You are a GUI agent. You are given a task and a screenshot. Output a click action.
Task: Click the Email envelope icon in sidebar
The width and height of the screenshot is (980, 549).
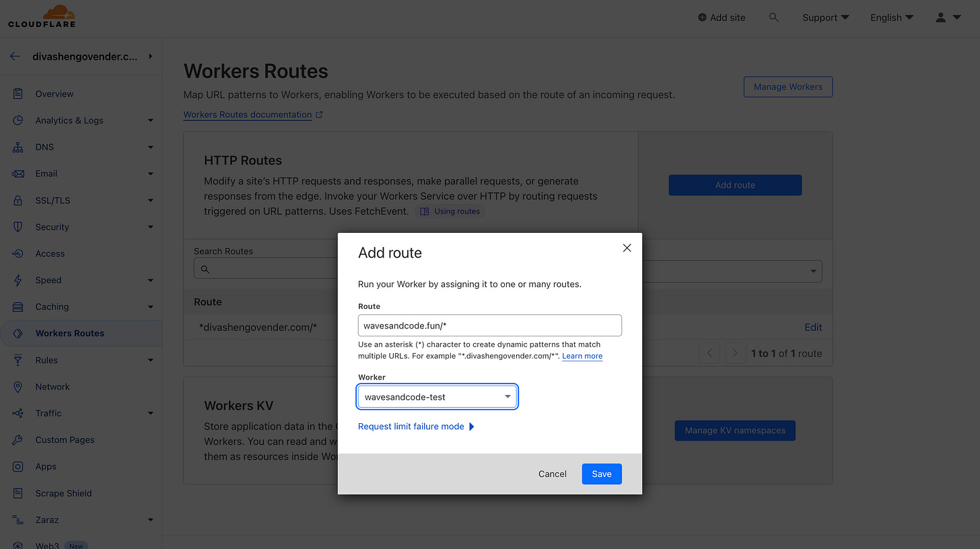tap(18, 174)
